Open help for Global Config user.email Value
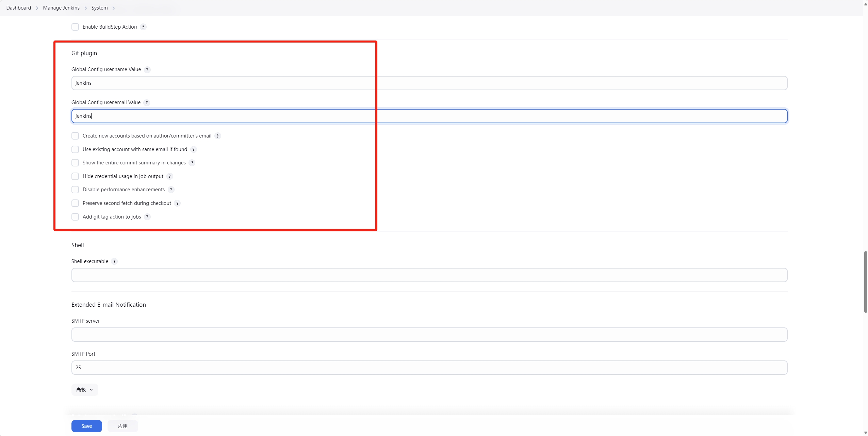Viewport: 868px width, 436px height. coord(146,102)
